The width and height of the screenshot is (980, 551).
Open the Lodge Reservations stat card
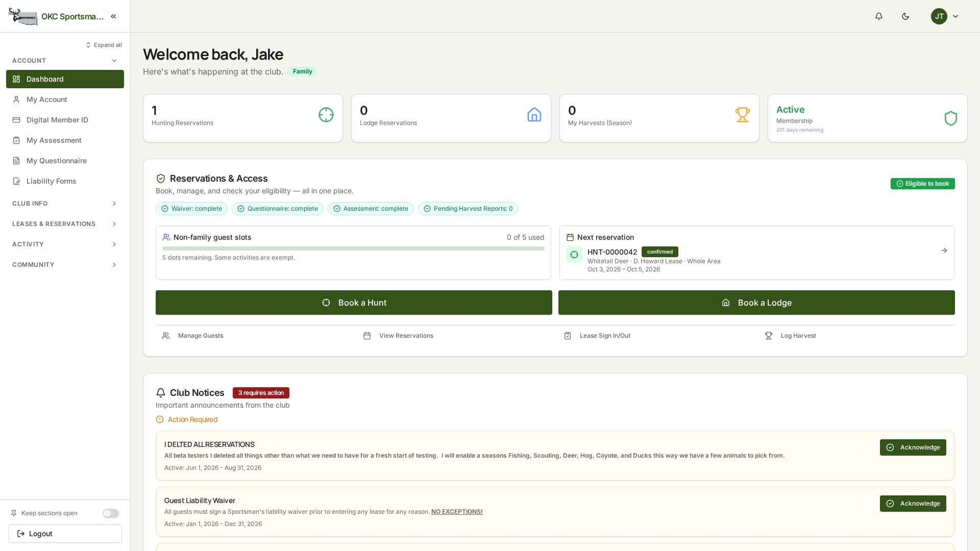451,118
